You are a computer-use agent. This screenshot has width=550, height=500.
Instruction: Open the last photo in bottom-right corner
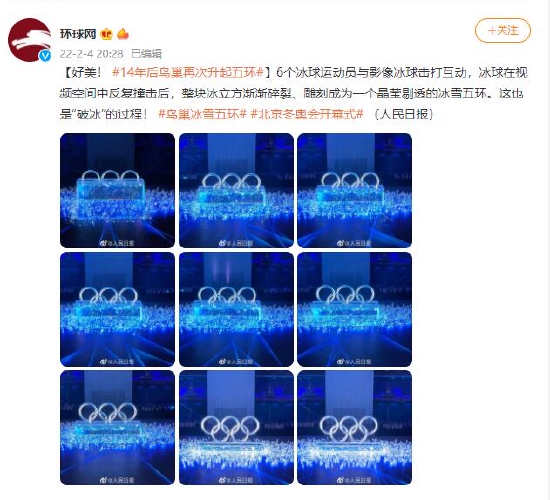point(355,427)
